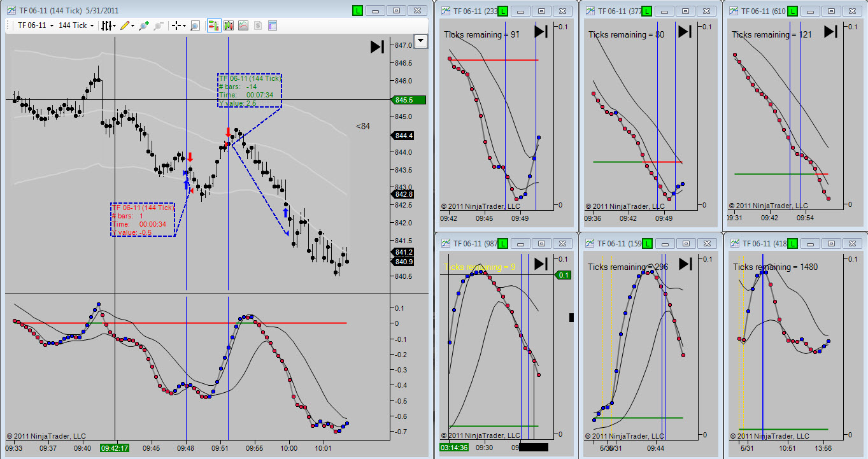The height and width of the screenshot is (459, 868).
Task: Click the green L link in 418 tick window
Action: pos(792,243)
